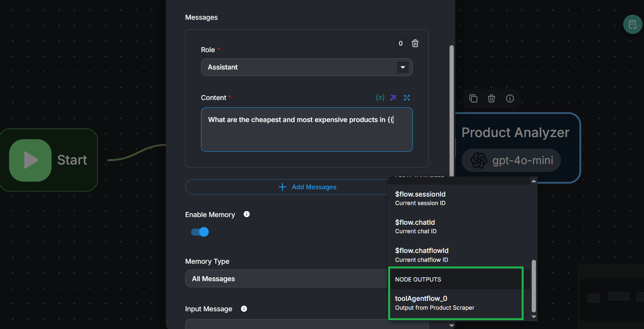Select $flow.sessionId from the variable list
Viewport: 644px width, 329px height.
[x=459, y=198]
